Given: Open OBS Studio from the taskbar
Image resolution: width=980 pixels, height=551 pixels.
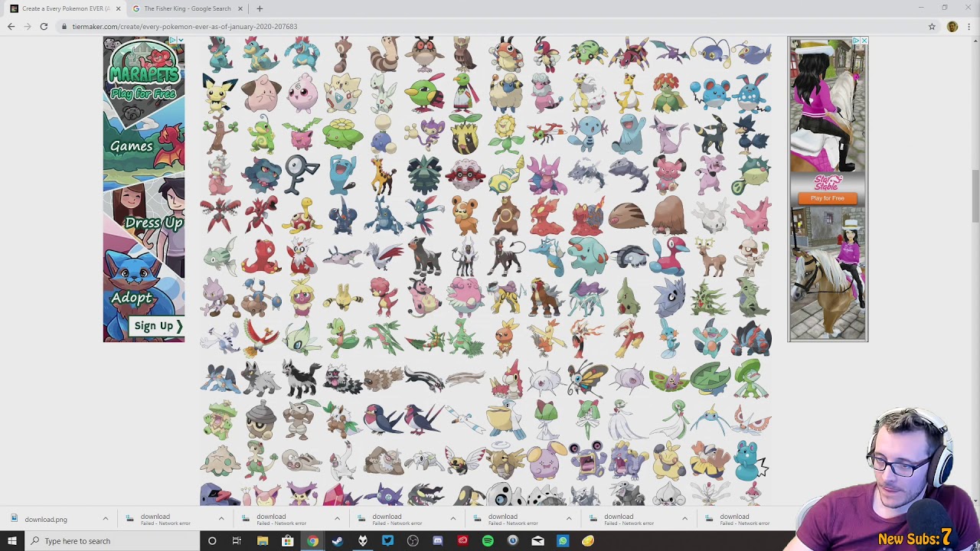Looking at the screenshot, I should (x=413, y=541).
